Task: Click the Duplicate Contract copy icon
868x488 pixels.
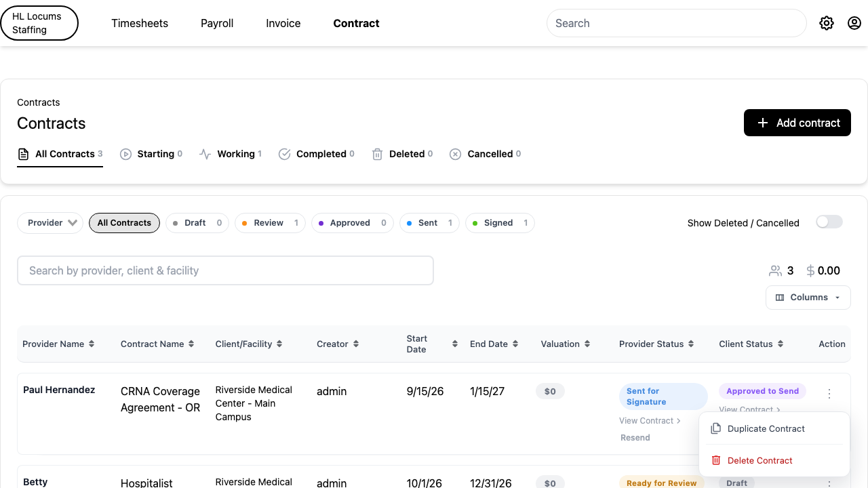Action: [x=715, y=428]
